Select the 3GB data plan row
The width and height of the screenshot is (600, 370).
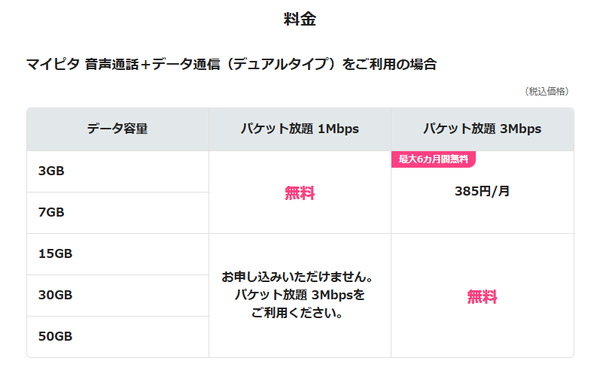(117, 171)
